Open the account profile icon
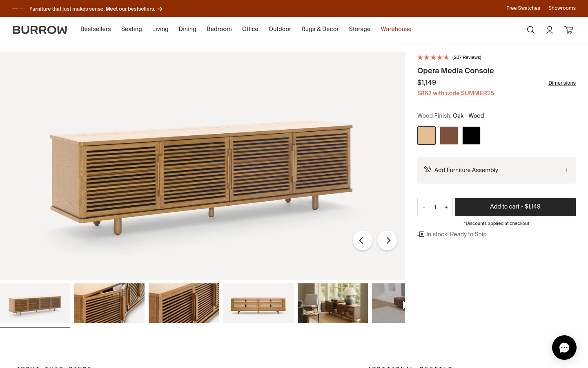This screenshot has height=368, width=588. click(x=550, y=30)
